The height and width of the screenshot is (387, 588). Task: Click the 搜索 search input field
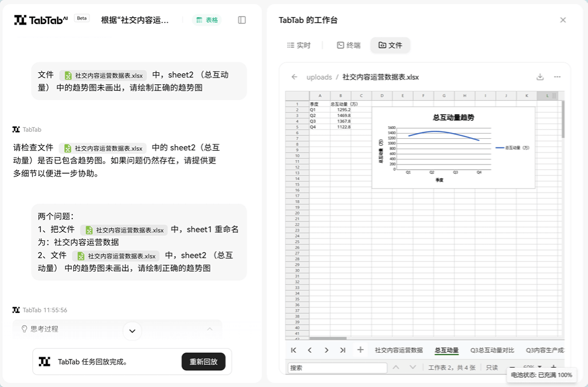tap(335, 368)
